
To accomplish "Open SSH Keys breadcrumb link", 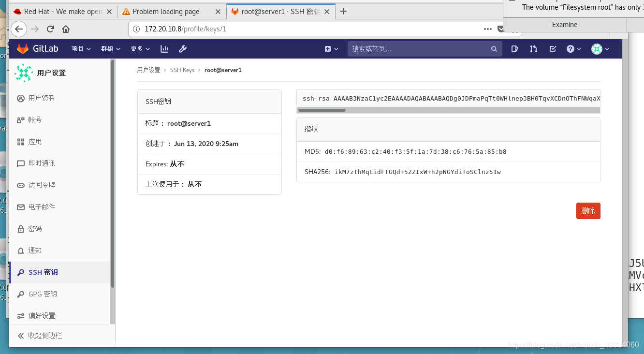I will pyautogui.click(x=182, y=70).
